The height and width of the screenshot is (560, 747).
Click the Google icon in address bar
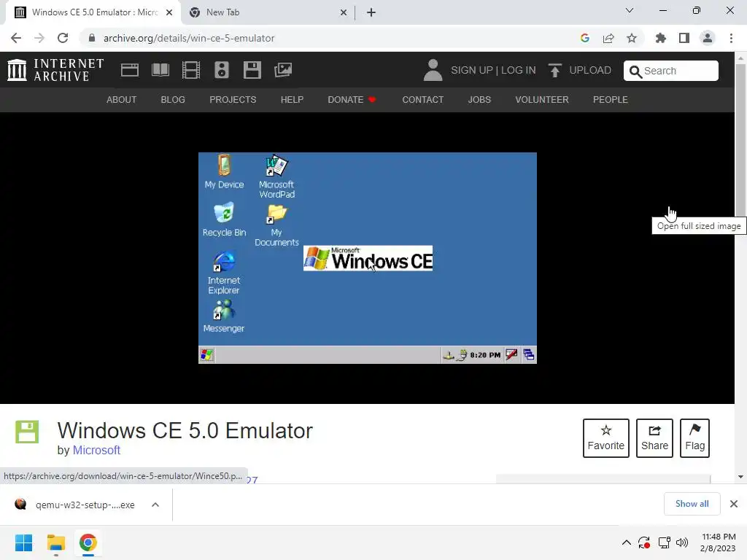(585, 38)
